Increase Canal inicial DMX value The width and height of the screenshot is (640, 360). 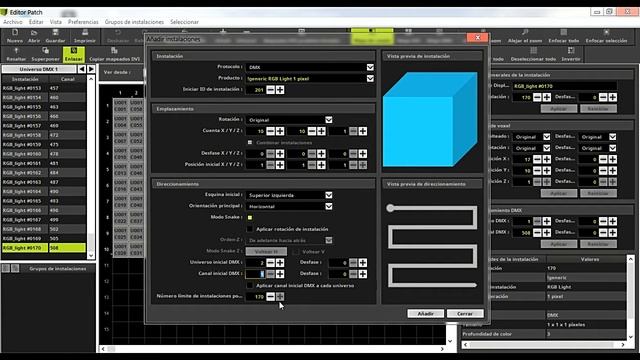(280, 274)
